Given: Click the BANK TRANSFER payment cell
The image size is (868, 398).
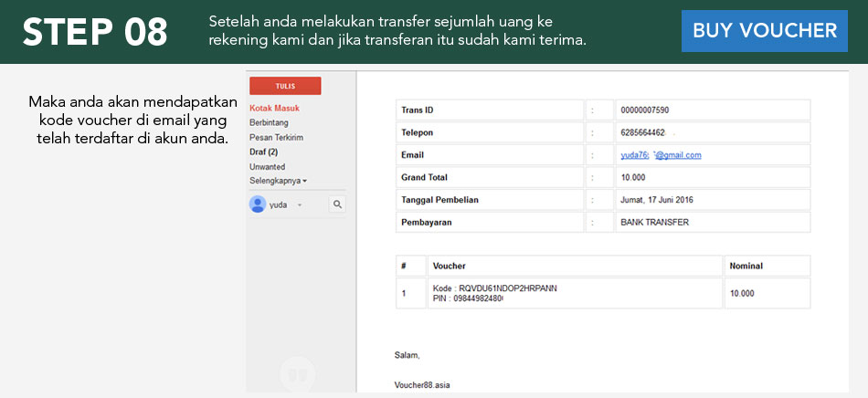Looking at the screenshot, I should point(654,222).
